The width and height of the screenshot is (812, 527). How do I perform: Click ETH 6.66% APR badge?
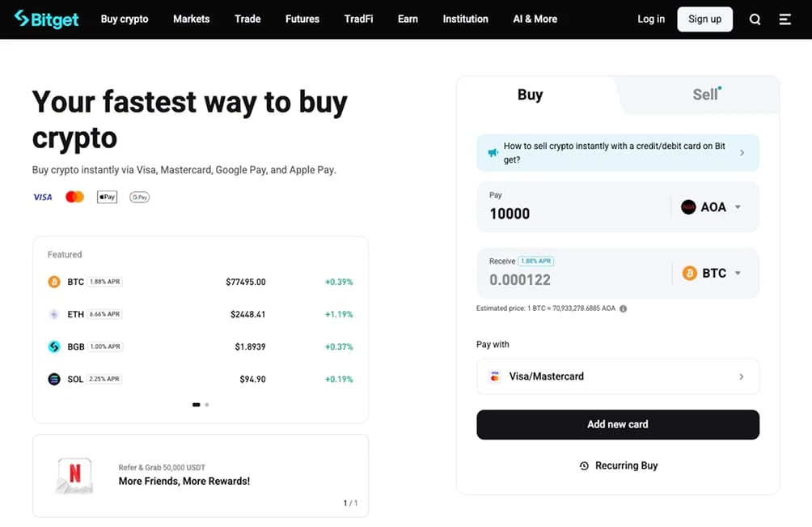[104, 314]
